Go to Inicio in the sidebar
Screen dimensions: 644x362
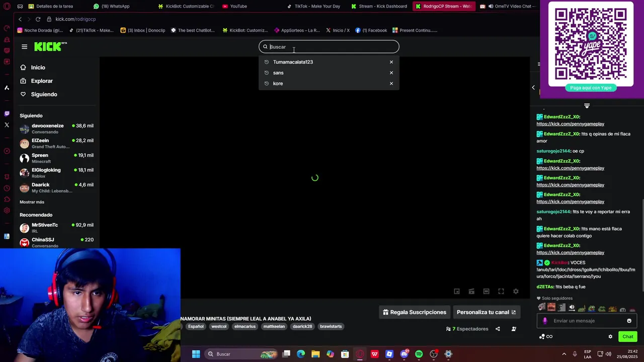pyautogui.click(x=38, y=67)
